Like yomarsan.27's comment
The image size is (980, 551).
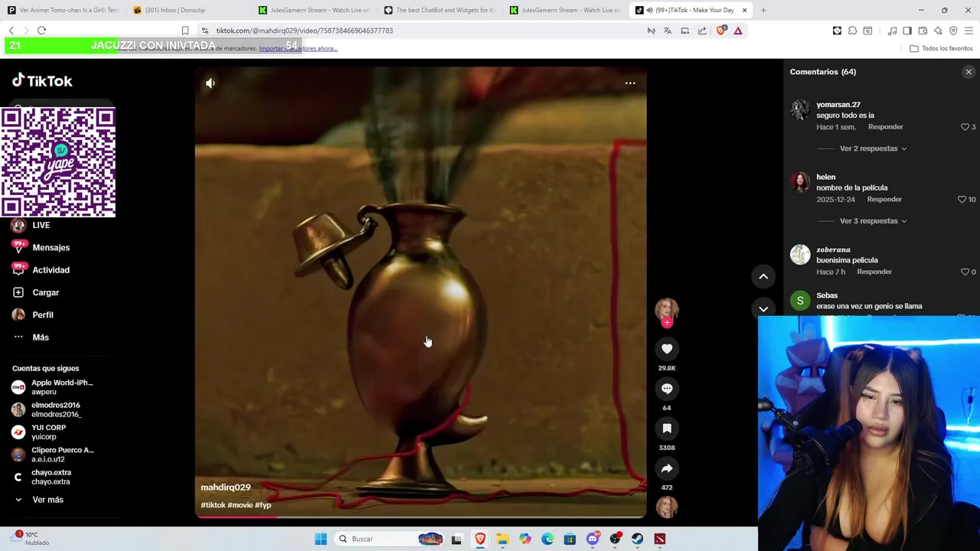coord(965,127)
